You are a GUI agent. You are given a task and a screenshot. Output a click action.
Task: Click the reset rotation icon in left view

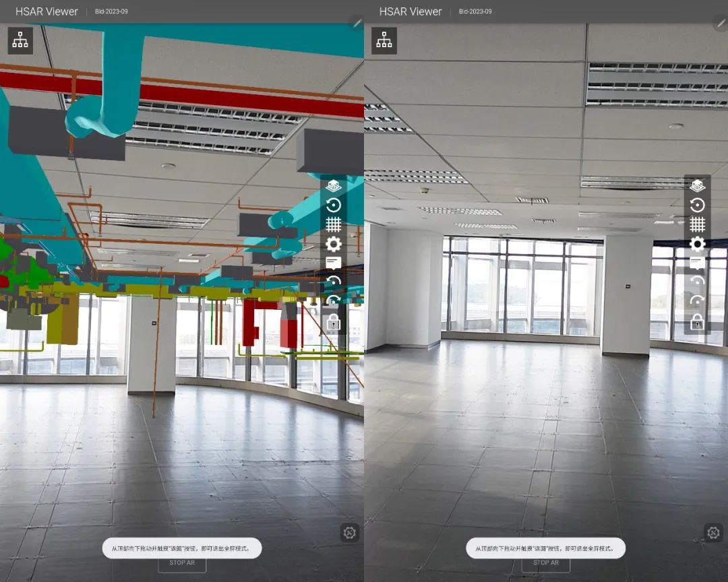[334, 205]
